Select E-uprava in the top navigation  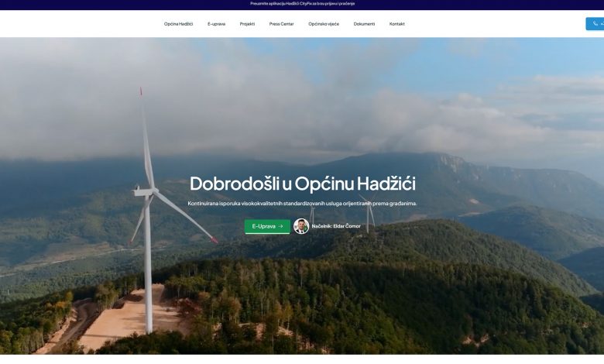pos(216,24)
